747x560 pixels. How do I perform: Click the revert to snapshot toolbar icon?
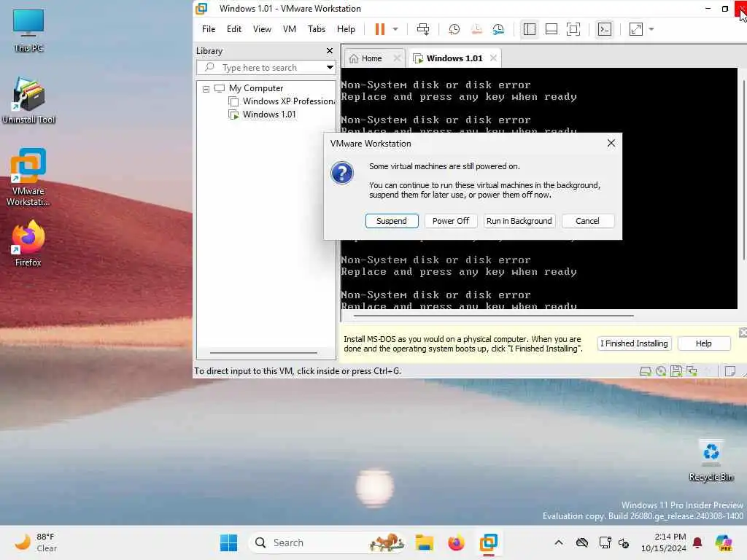(x=476, y=29)
